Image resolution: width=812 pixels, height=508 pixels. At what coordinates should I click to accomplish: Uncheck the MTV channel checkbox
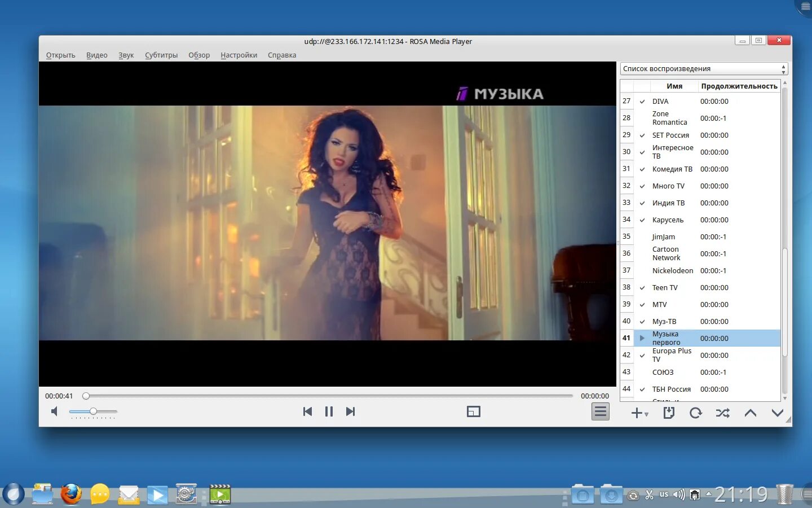[x=642, y=304]
